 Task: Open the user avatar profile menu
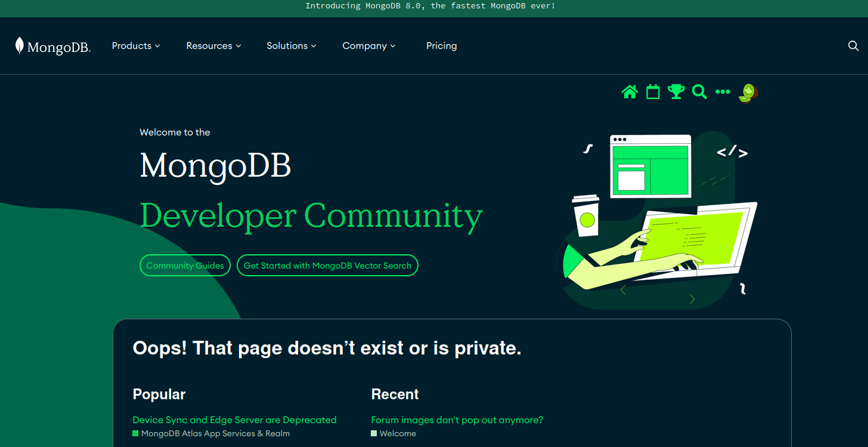tap(748, 93)
